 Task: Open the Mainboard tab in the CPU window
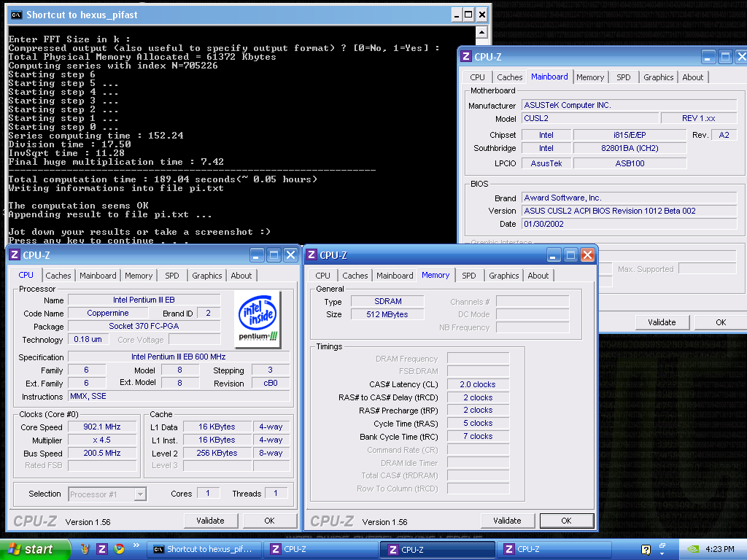point(98,276)
